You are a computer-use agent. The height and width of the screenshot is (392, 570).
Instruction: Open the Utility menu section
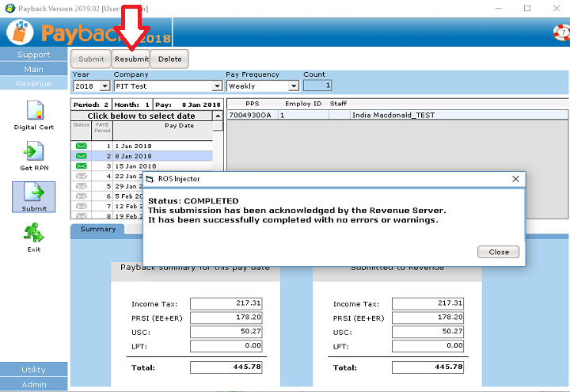click(x=33, y=370)
